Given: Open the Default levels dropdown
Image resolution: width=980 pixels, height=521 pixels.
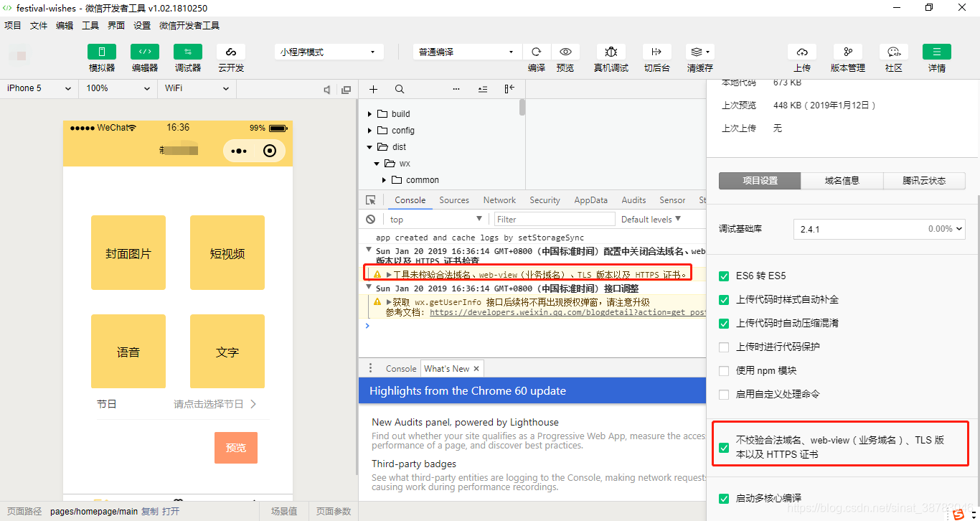Looking at the screenshot, I should point(651,219).
